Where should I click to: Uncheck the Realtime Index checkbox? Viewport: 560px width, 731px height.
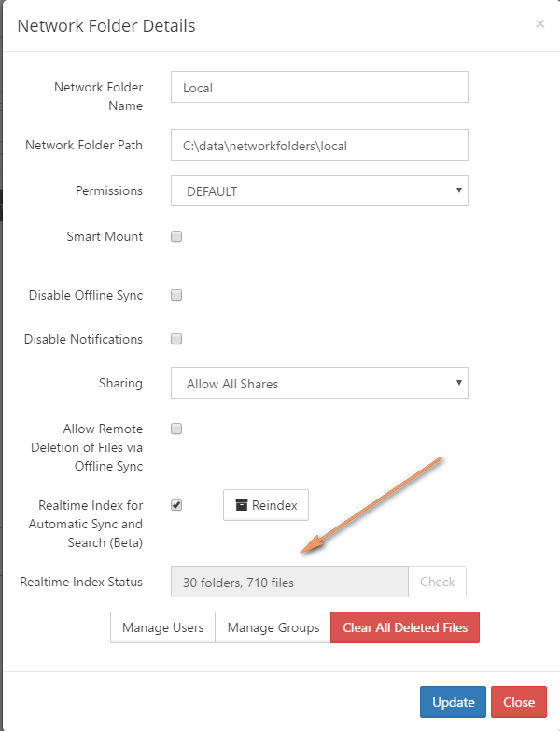[176, 505]
